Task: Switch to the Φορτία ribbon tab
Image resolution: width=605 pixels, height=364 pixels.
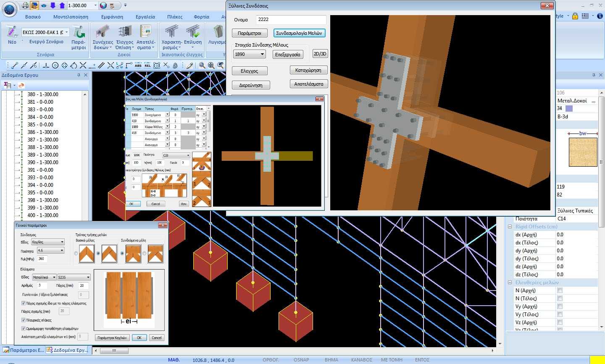Action: [x=201, y=17]
